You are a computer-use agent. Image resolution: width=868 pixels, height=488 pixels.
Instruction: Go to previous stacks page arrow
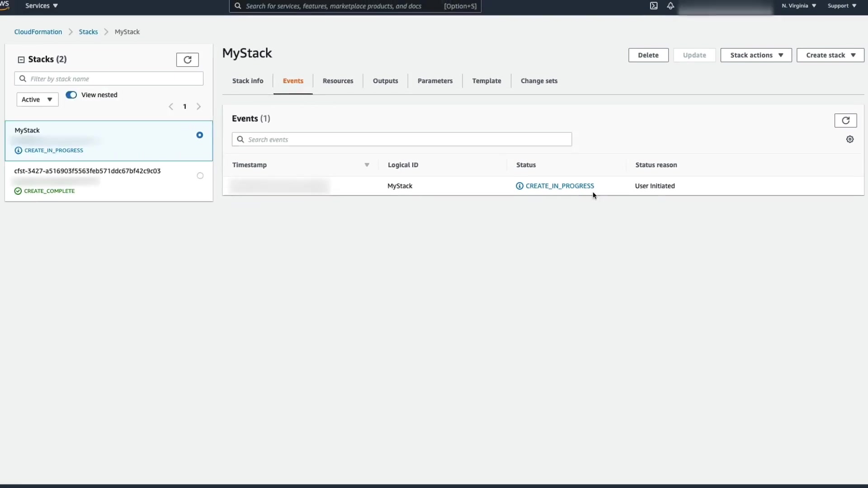pyautogui.click(x=171, y=107)
